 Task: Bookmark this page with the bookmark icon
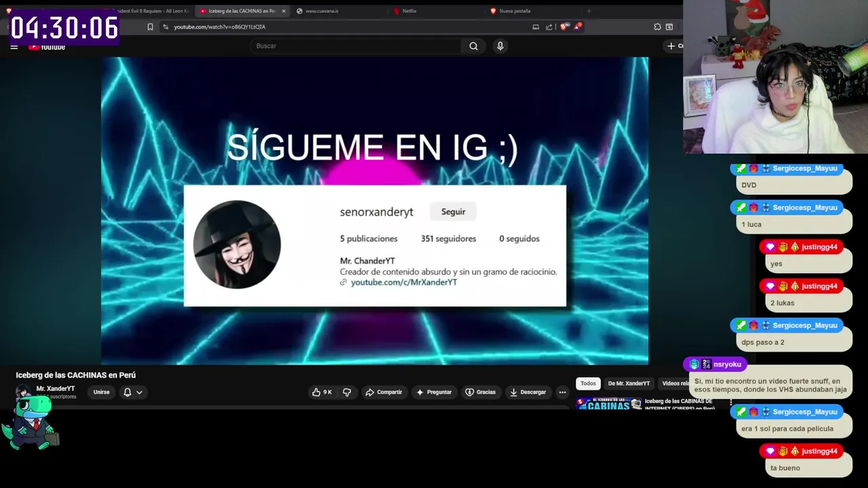coord(150,27)
